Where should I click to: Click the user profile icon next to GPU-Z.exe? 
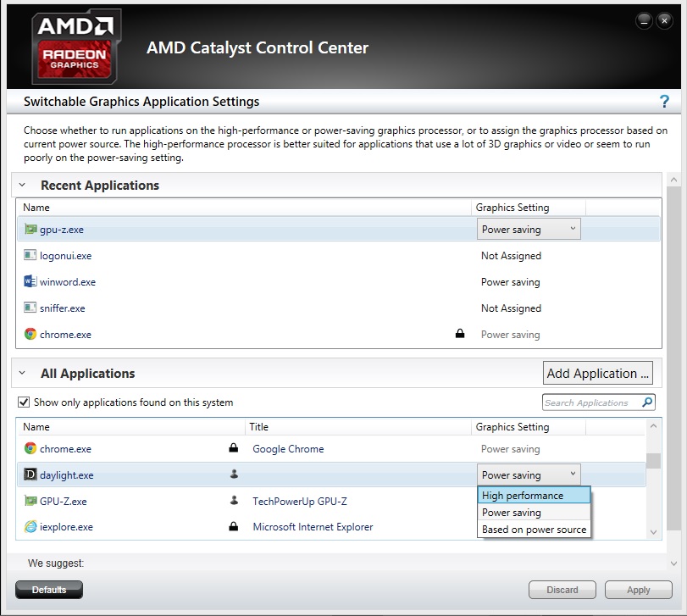234,500
